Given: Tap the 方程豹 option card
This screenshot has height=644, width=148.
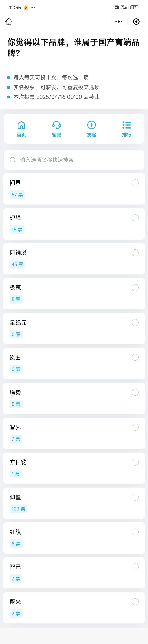Looking at the screenshot, I should coord(74,468).
